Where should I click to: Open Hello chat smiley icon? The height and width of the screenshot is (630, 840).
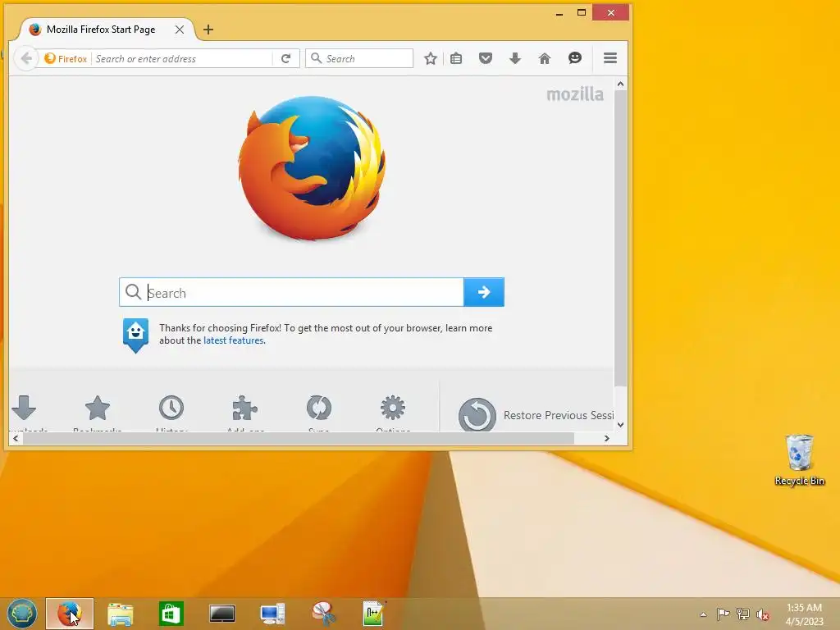(x=575, y=58)
